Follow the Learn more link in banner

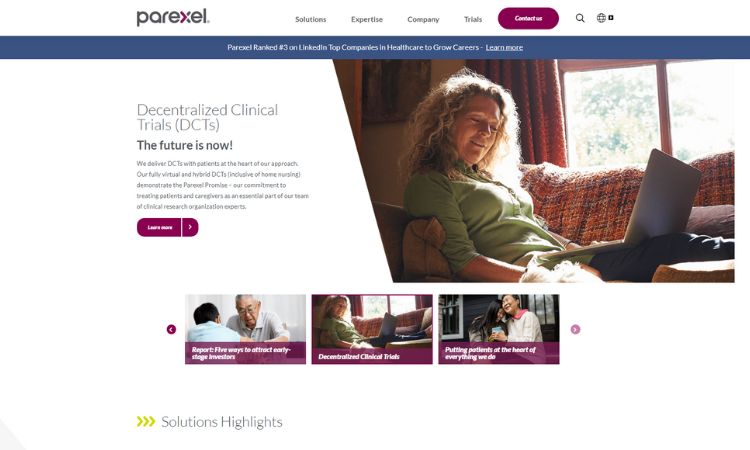tap(504, 47)
